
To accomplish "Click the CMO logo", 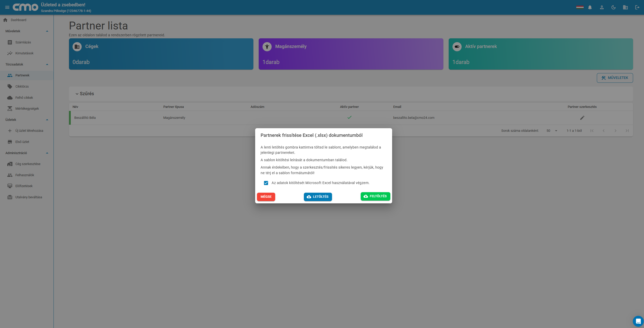I will tap(25, 7).
